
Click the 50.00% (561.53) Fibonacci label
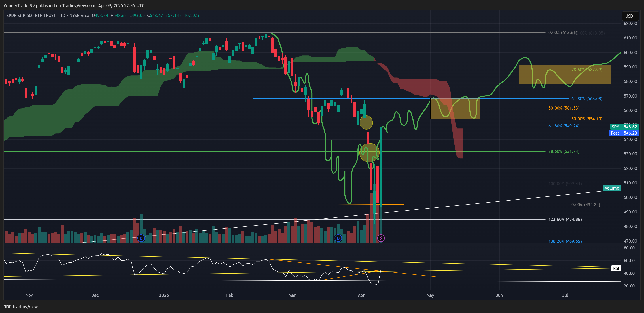click(564, 108)
